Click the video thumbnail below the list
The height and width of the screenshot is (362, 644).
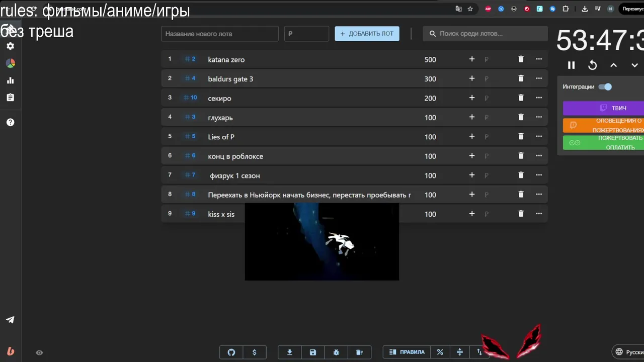click(x=321, y=241)
